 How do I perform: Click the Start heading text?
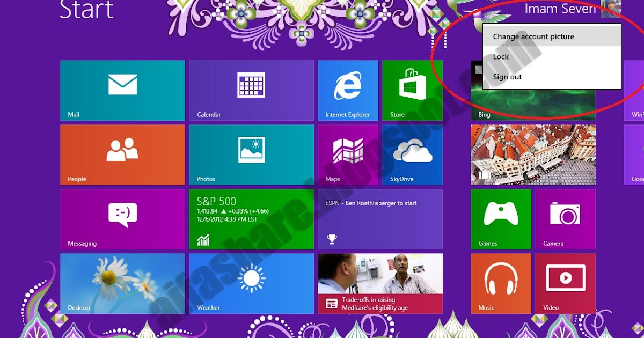click(86, 9)
